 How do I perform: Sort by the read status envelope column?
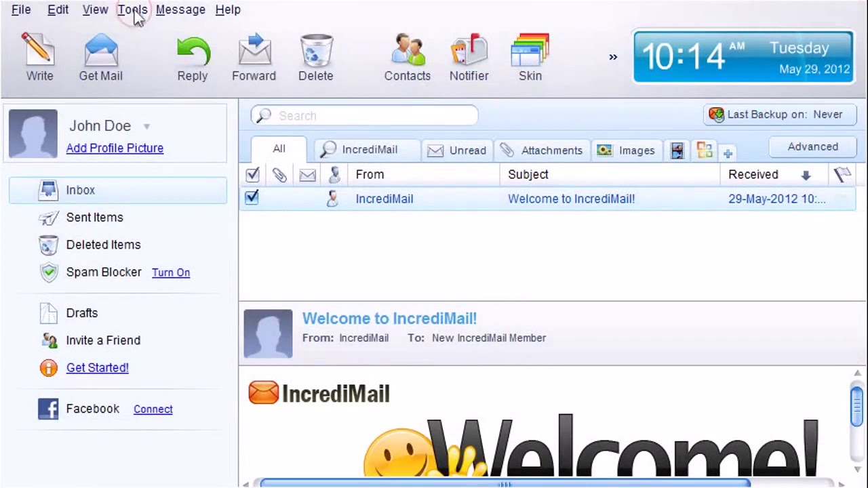[307, 176]
